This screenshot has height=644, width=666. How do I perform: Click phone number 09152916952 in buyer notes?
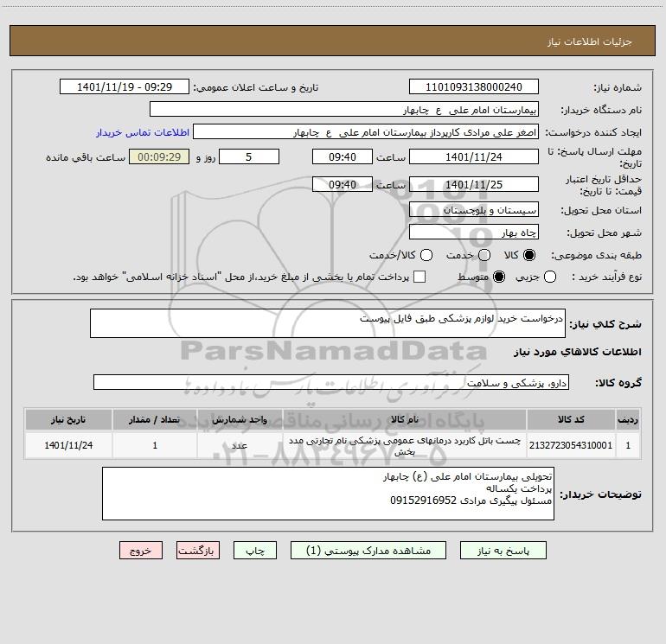point(423,501)
